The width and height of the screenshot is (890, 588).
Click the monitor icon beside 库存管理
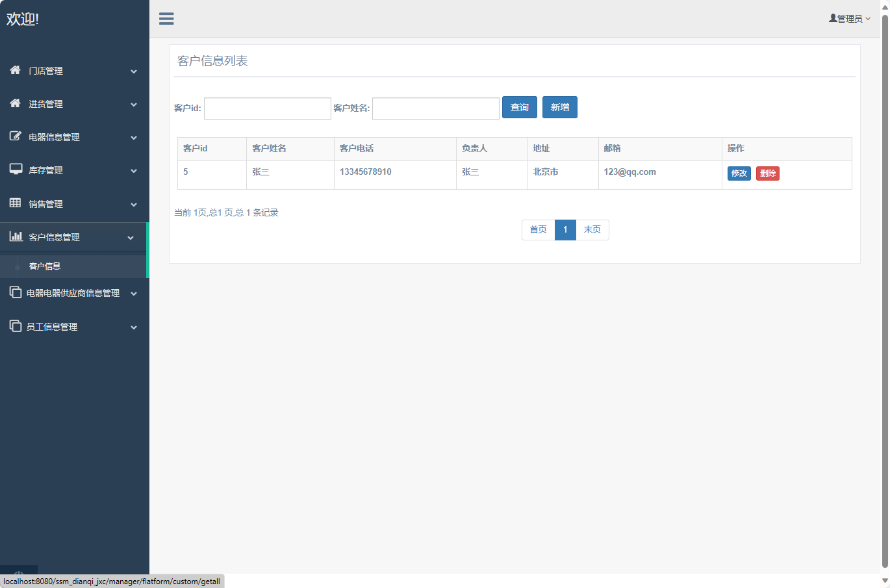pos(16,170)
